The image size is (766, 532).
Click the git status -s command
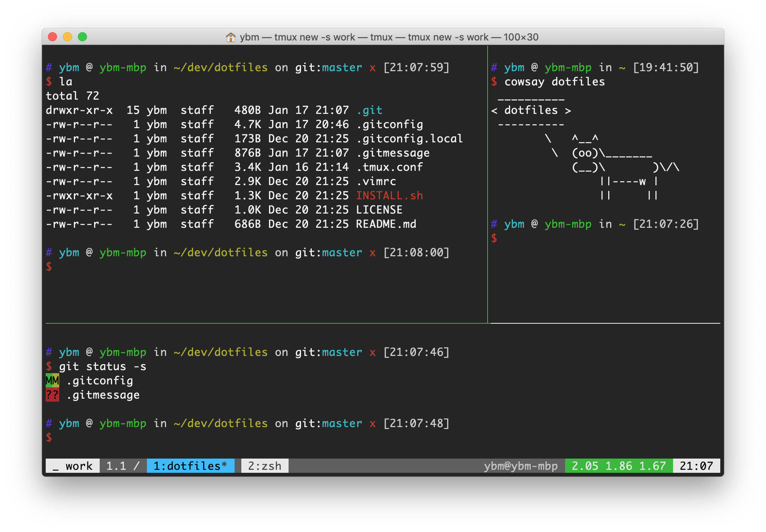103,366
